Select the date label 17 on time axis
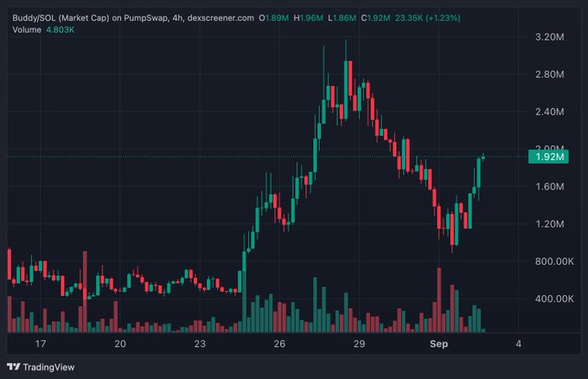588x379 pixels. pos(41,344)
